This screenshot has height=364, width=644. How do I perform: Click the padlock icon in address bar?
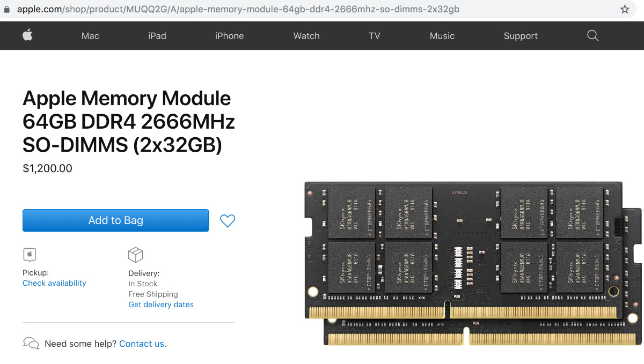[8, 10]
